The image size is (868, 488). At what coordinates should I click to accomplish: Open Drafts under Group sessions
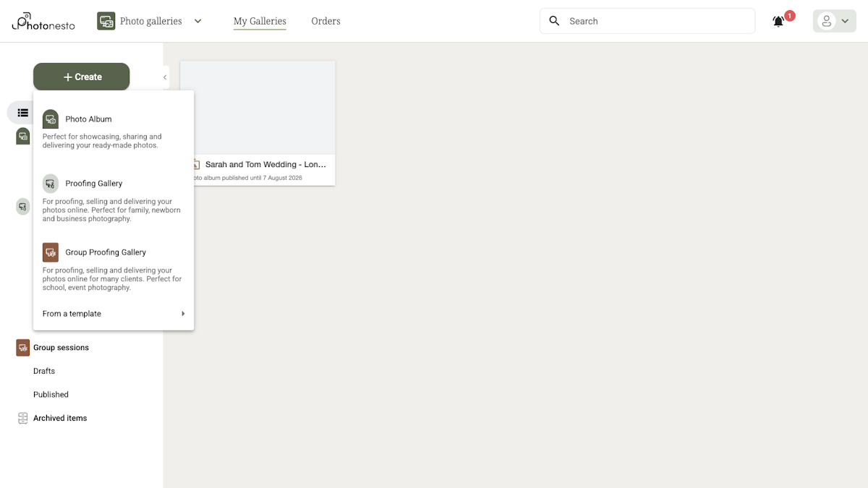click(x=44, y=371)
